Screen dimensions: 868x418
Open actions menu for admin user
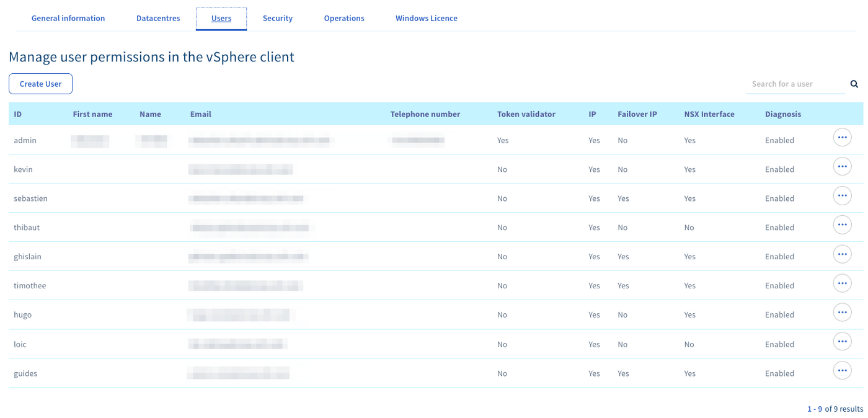842,138
